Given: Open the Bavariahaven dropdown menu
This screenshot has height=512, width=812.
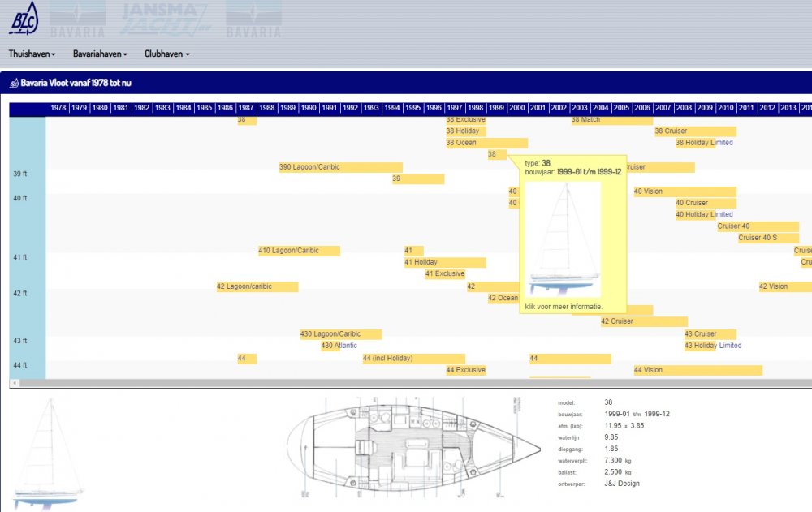Looking at the screenshot, I should [x=99, y=54].
